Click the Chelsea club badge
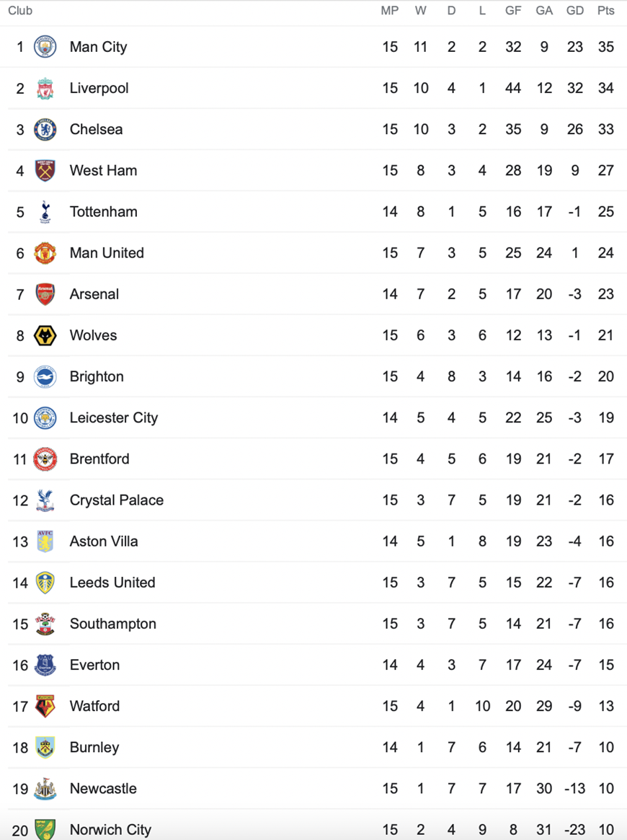The width and height of the screenshot is (627, 840). pyautogui.click(x=45, y=129)
